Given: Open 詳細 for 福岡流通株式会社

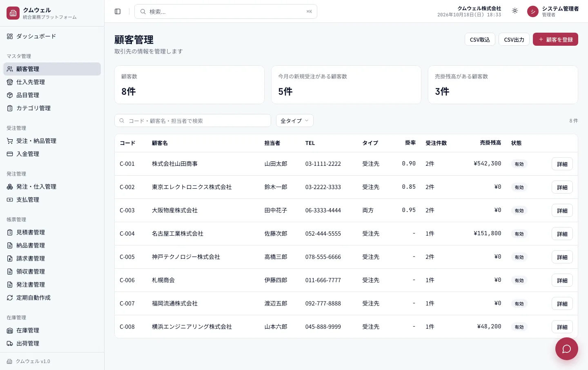Looking at the screenshot, I should [x=562, y=303].
